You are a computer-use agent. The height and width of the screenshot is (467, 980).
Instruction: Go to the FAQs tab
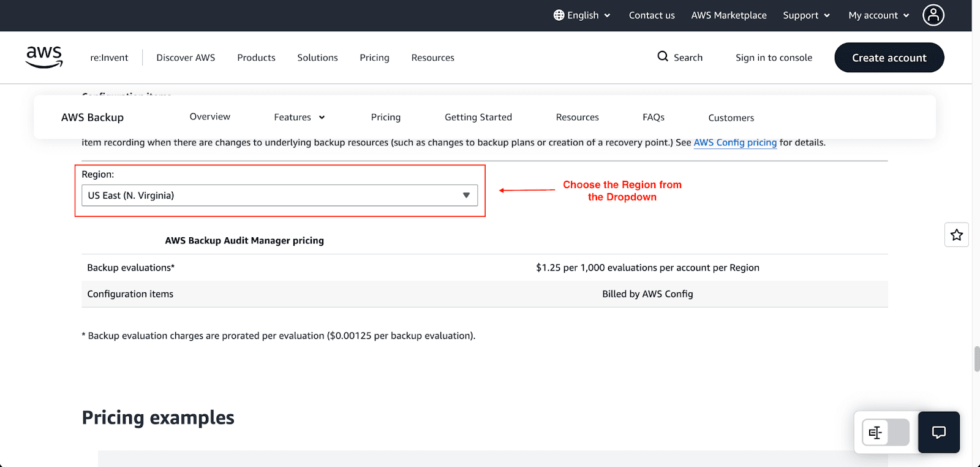coord(654,117)
